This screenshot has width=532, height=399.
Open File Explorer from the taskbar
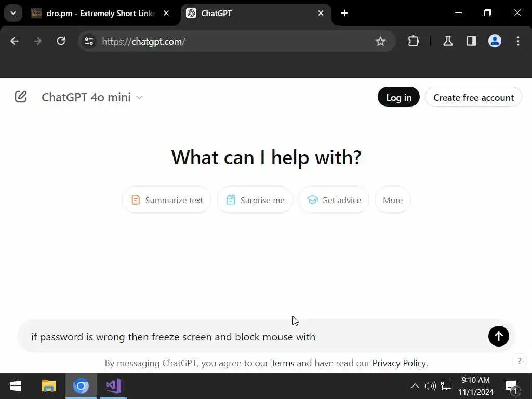[48, 386]
